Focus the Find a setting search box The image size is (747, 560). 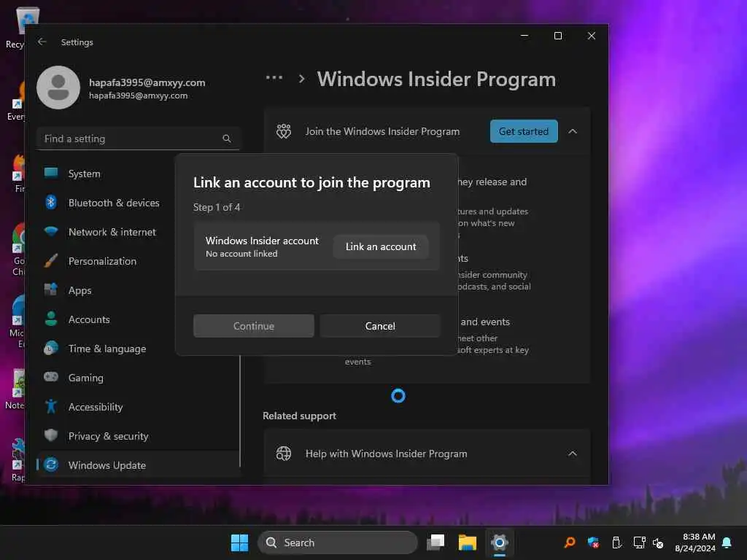point(138,139)
